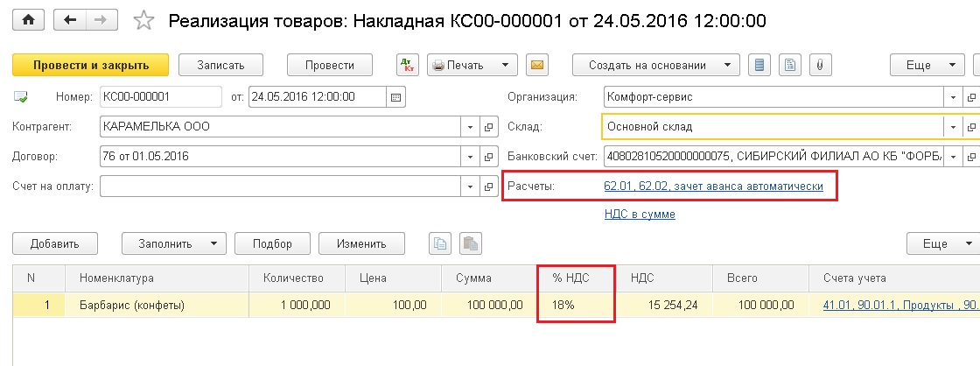Expand the Организация dropdown arrow

(953, 97)
